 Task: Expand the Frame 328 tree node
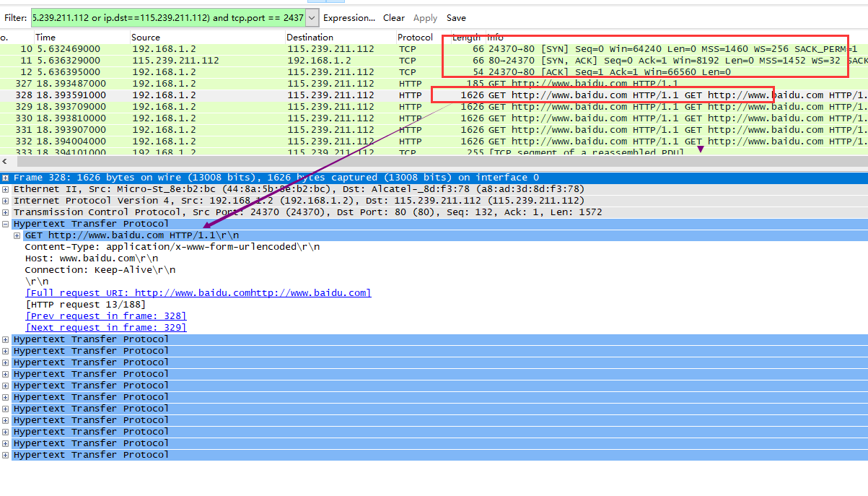tap(6, 178)
